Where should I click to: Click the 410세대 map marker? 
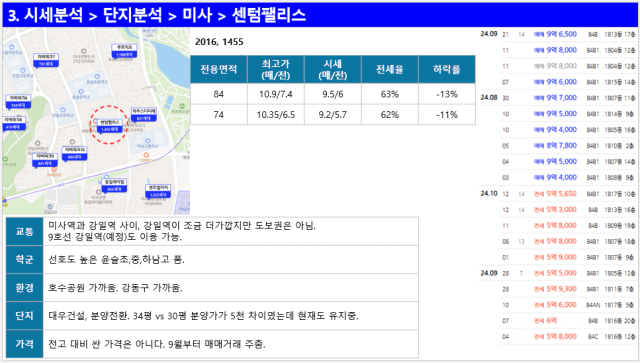coord(13,124)
